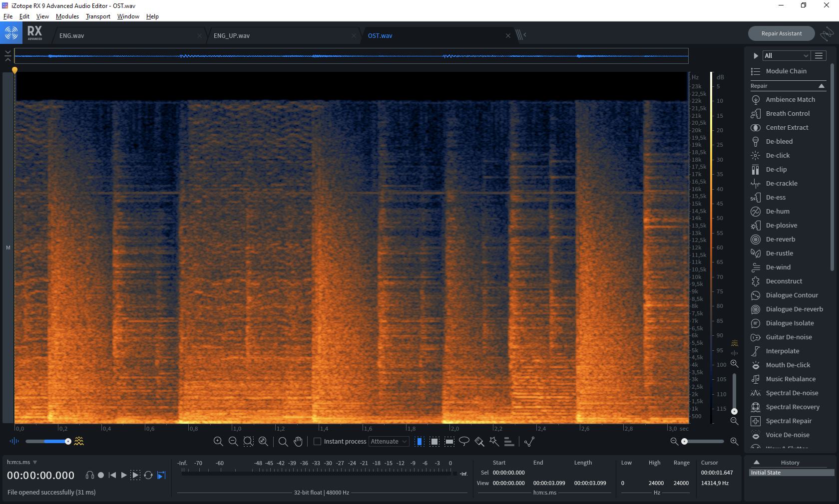This screenshot has width=839, height=504.
Task: Open the File menu
Action: [x=8, y=16]
